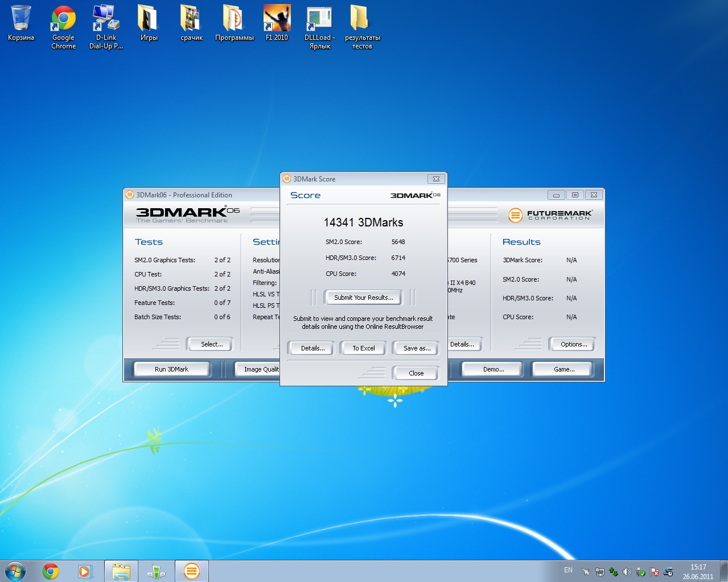Viewport: 728px width, 582px height.
Task: Open the network connection tray icon
Action: click(599, 572)
